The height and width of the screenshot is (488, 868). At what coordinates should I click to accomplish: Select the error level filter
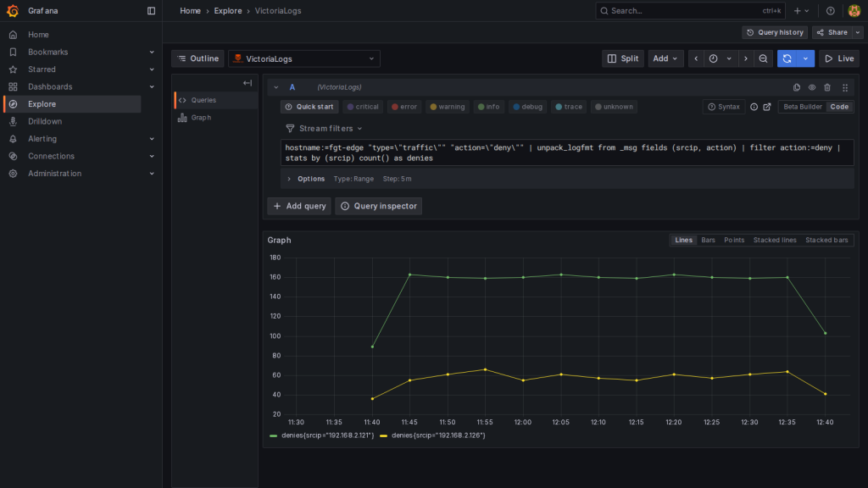(404, 107)
